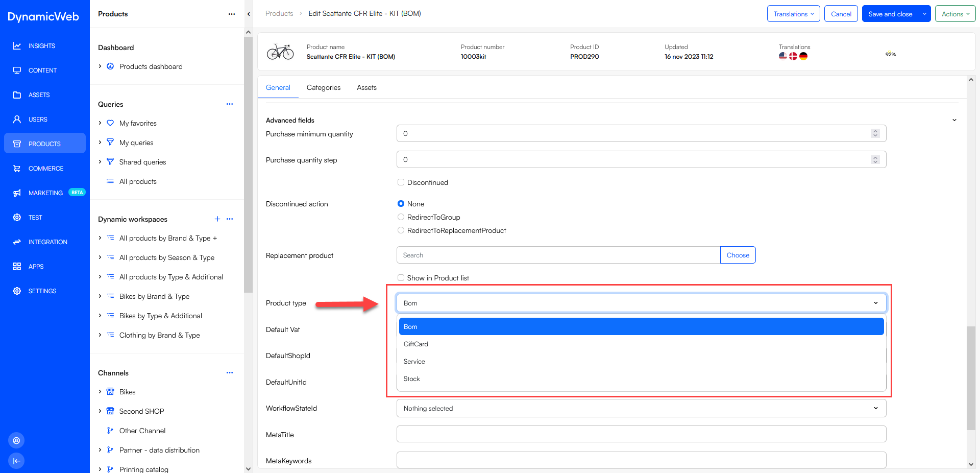Switch to General tab
980x473 pixels.
278,88
